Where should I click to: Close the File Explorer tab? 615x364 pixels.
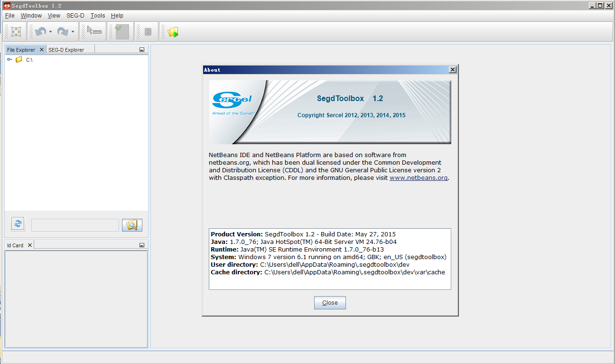coord(42,49)
